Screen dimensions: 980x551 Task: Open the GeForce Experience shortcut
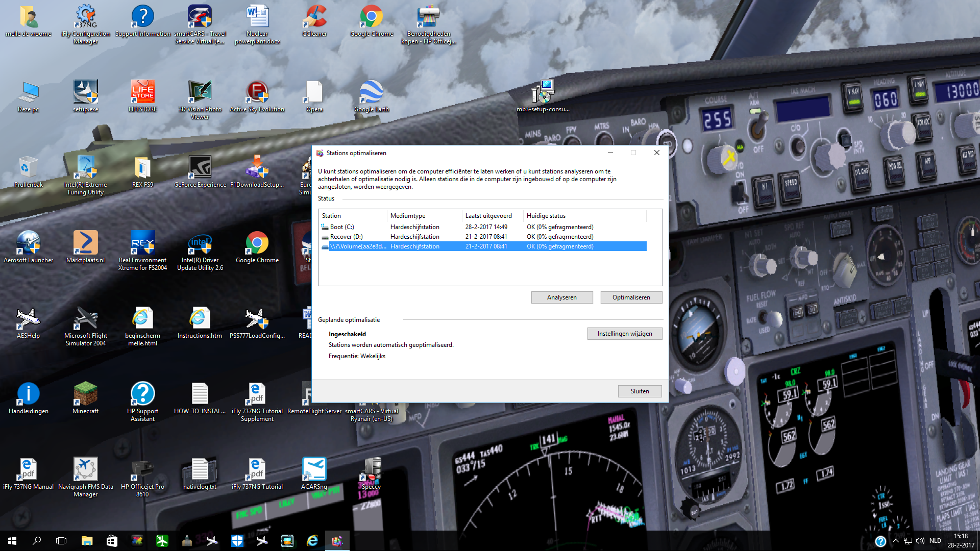point(200,171)
